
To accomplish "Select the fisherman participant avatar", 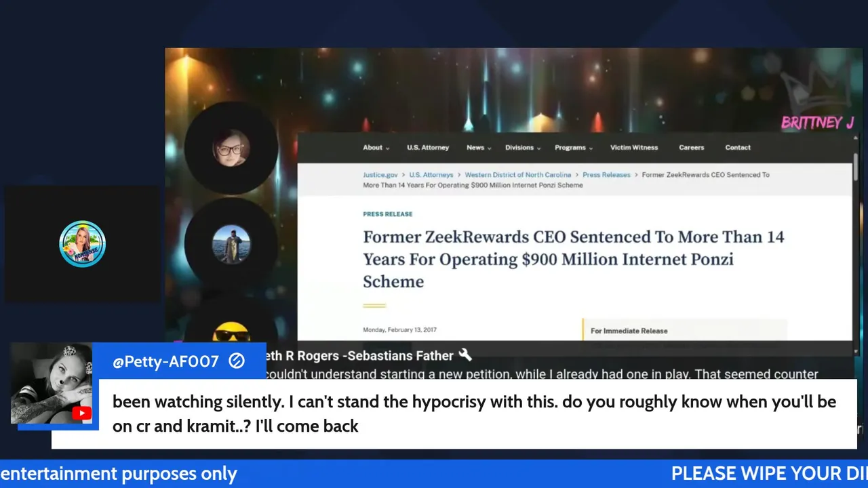I will (x=231, y=244).
